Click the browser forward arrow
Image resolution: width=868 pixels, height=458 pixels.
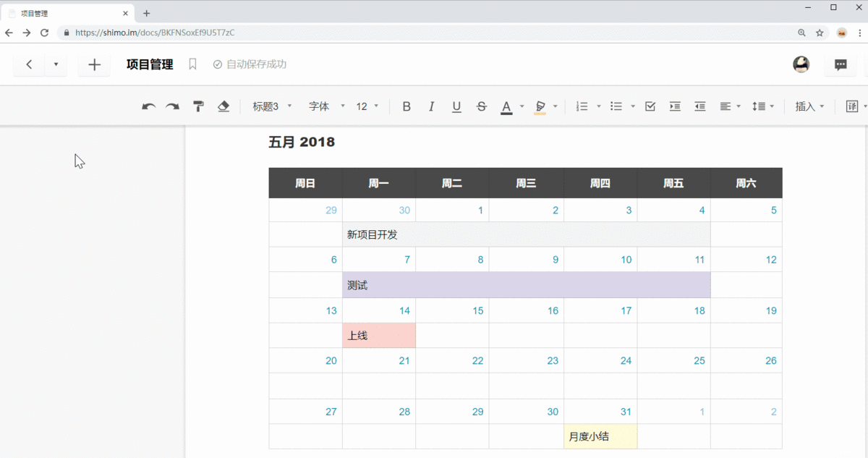click(27, 33)
